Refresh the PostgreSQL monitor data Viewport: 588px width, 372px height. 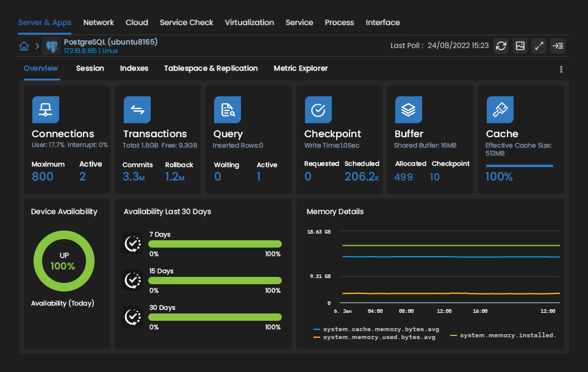(x=501, y=46)
